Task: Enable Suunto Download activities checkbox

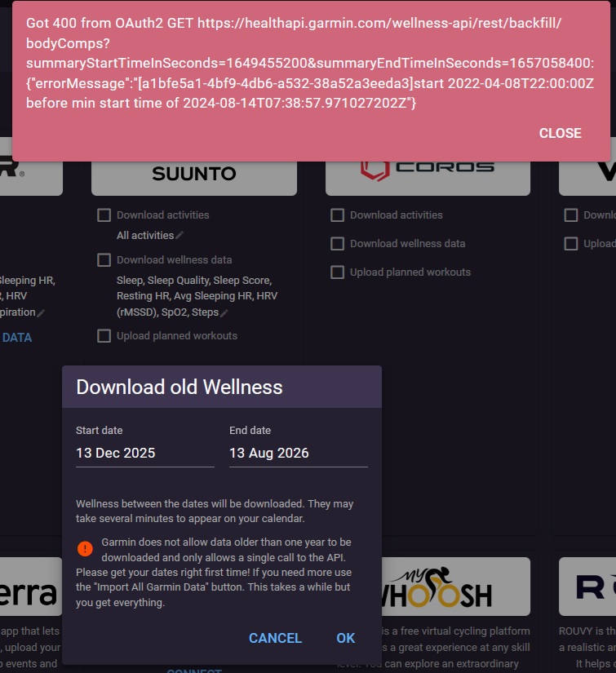Action: (104, 215)
